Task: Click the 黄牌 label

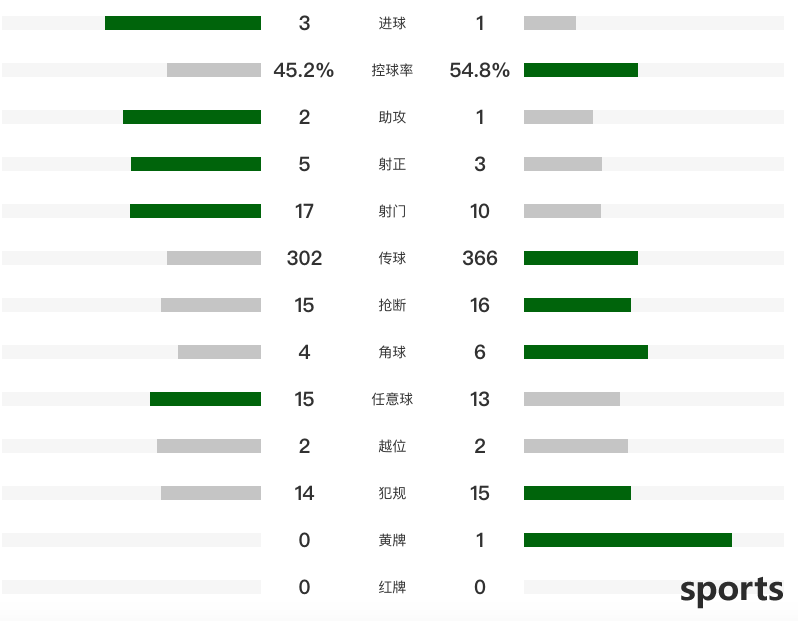Action: click(392, 540)
